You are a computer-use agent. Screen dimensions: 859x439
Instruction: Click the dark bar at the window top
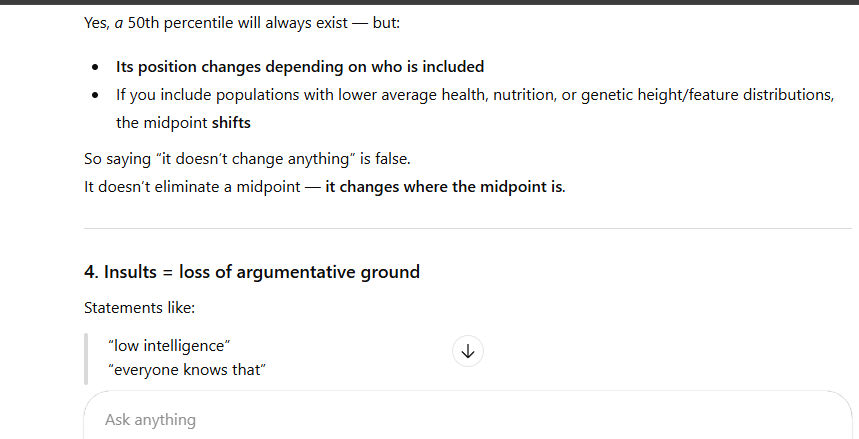(430, 2)
